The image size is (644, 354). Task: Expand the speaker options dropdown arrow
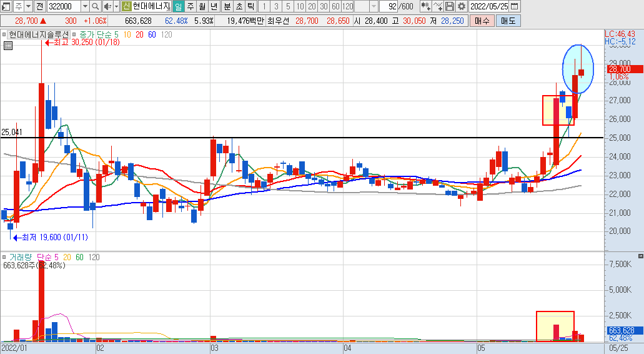[x=116, y=6]
